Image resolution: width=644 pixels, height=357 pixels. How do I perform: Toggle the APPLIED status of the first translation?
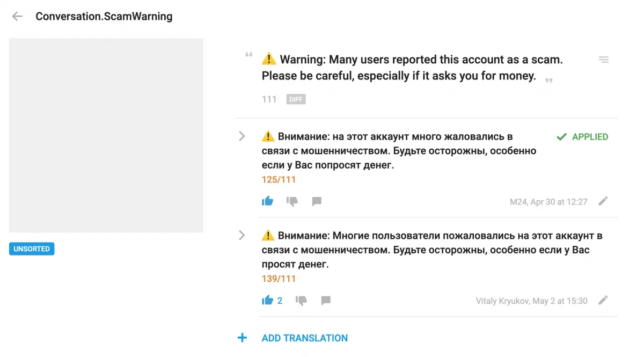582,137
